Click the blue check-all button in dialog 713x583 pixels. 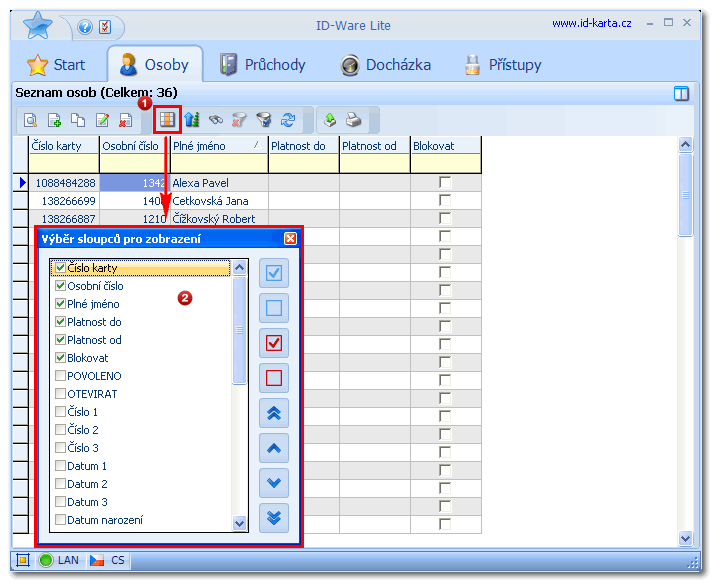pos(274,273)
